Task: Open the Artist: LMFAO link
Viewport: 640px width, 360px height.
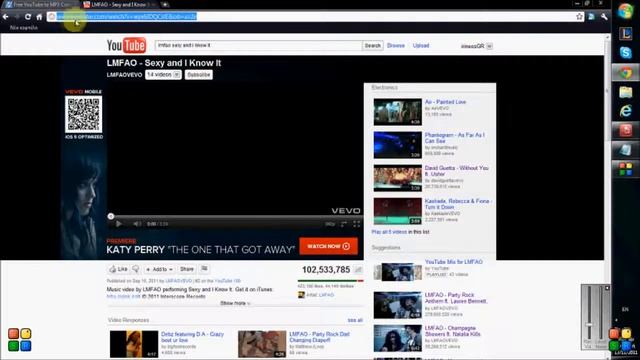Action: 320,295
